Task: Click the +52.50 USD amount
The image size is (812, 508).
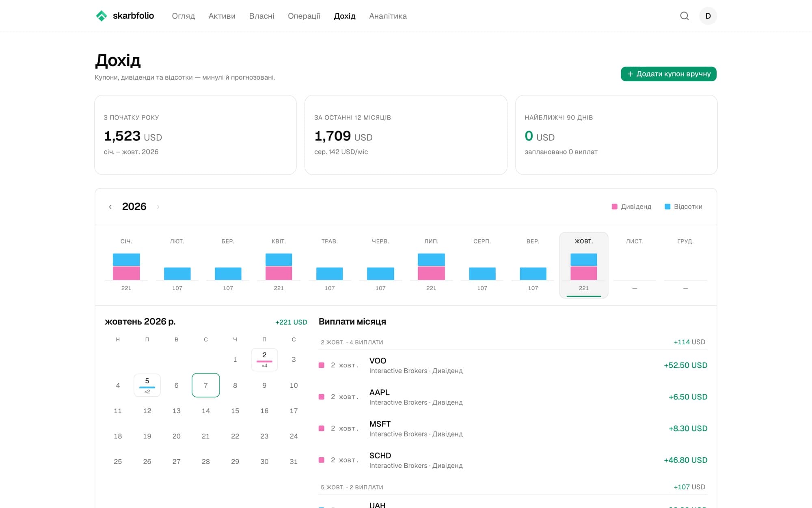Action: 685,365
